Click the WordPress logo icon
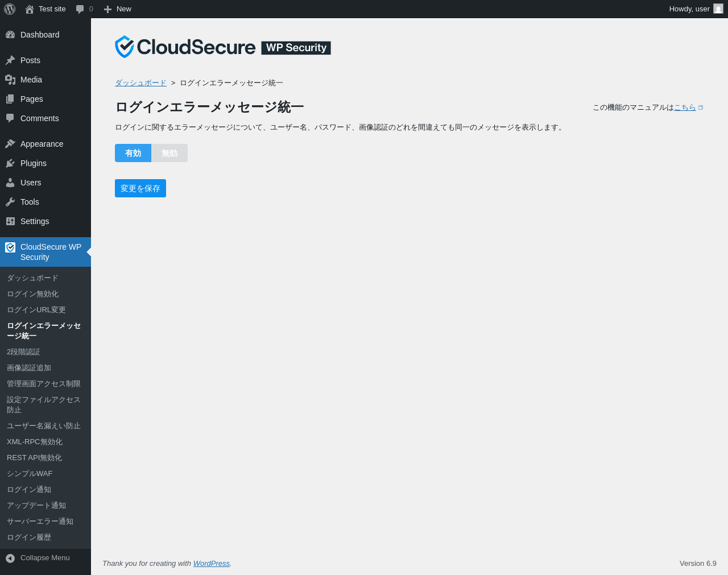Image resolution: width=728 pixels, height=575 pixels. click(10, 9)
